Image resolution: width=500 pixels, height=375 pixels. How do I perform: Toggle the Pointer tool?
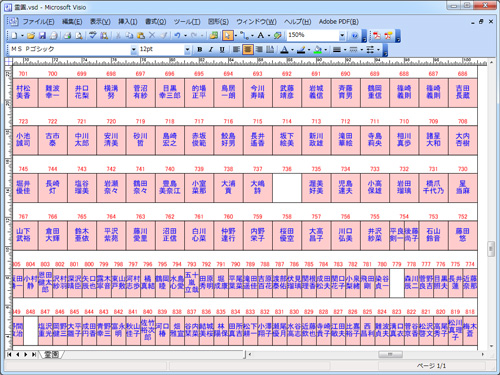tap(228, 35)
